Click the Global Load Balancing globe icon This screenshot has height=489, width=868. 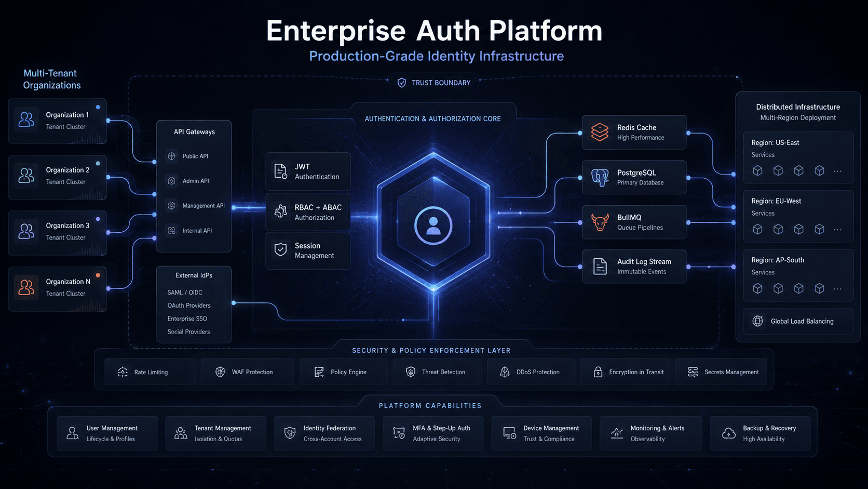pos(758,321)
